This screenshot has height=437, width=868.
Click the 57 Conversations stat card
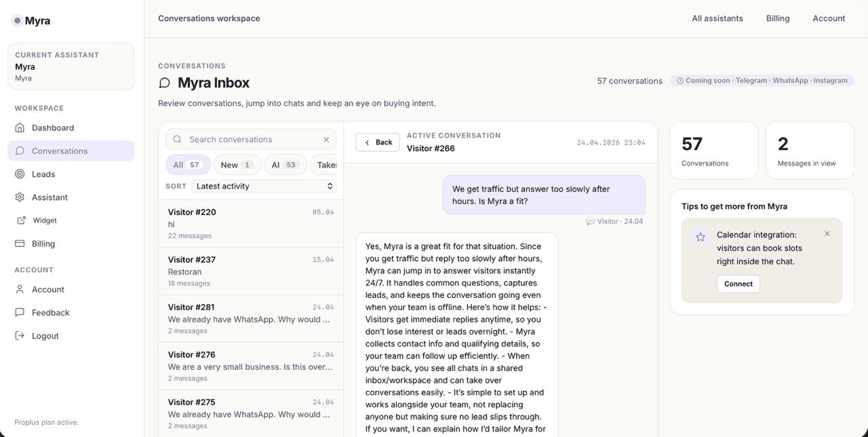(714, 151)
